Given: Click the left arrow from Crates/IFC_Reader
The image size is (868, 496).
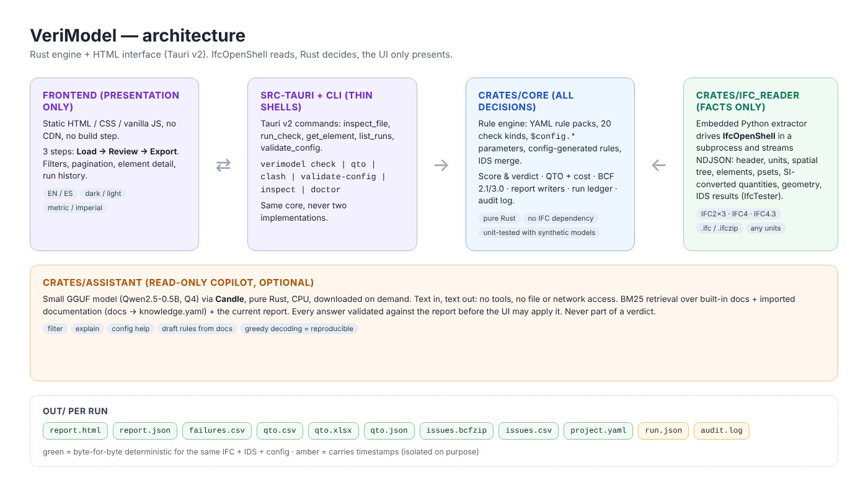Looking at the screenshot, I should (x=659, y=165).
